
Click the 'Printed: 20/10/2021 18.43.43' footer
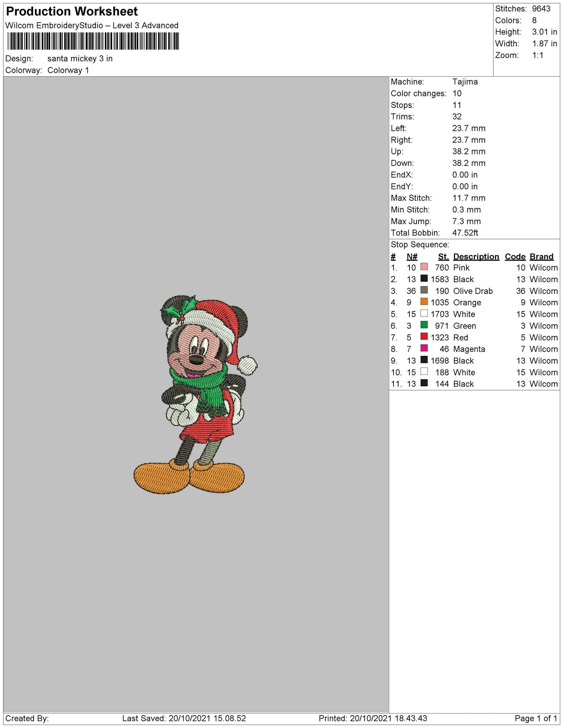[373, 718]
